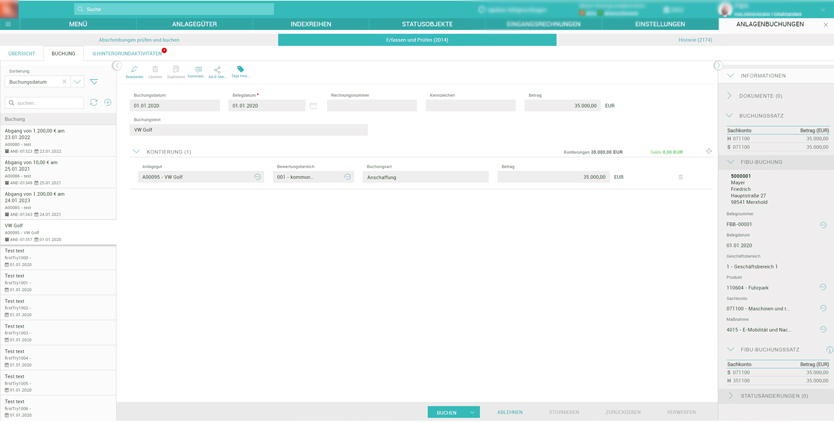Collapse the left booking list panel
834x423 pixels.
point(116,66)
